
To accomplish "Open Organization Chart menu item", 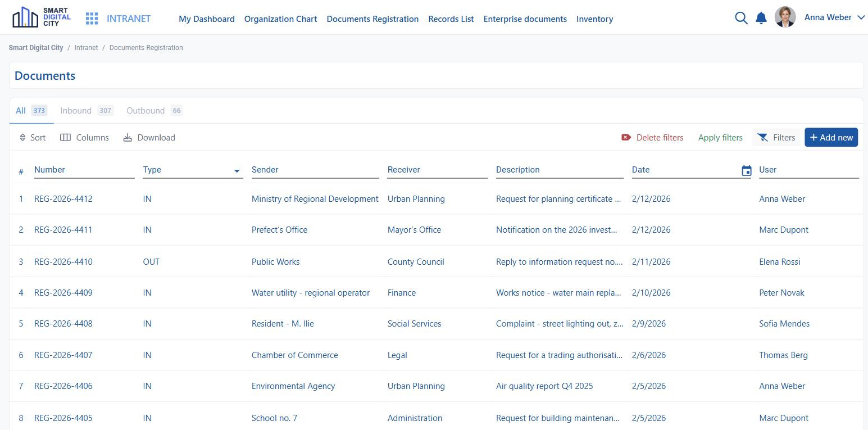I will click(x=280, y=19).
